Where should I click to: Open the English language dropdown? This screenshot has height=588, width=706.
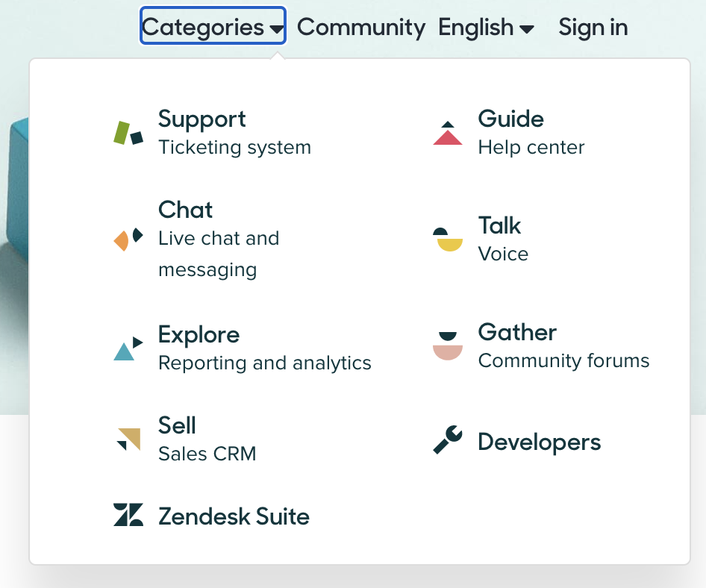click(x=486, y=28)
